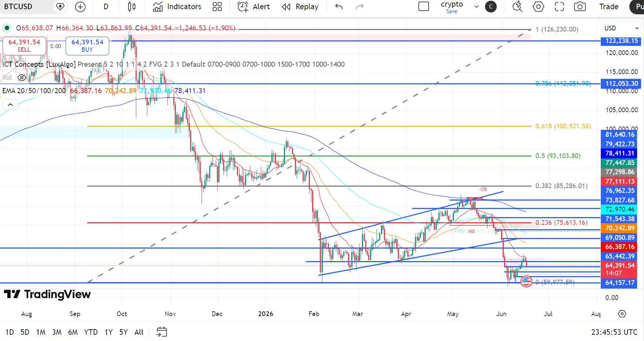Click the -OB order block label

(x=483, y=190)
